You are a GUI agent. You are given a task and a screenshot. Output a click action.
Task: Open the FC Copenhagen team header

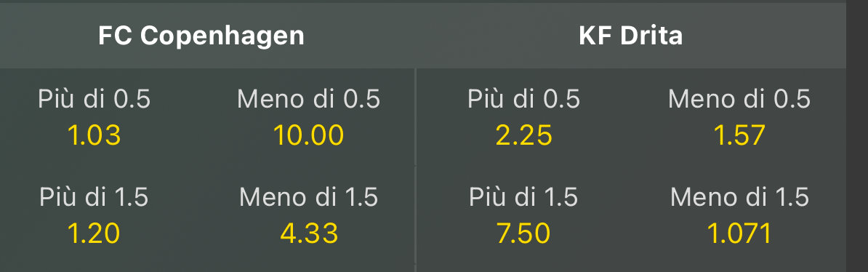(x=201, y=36)
